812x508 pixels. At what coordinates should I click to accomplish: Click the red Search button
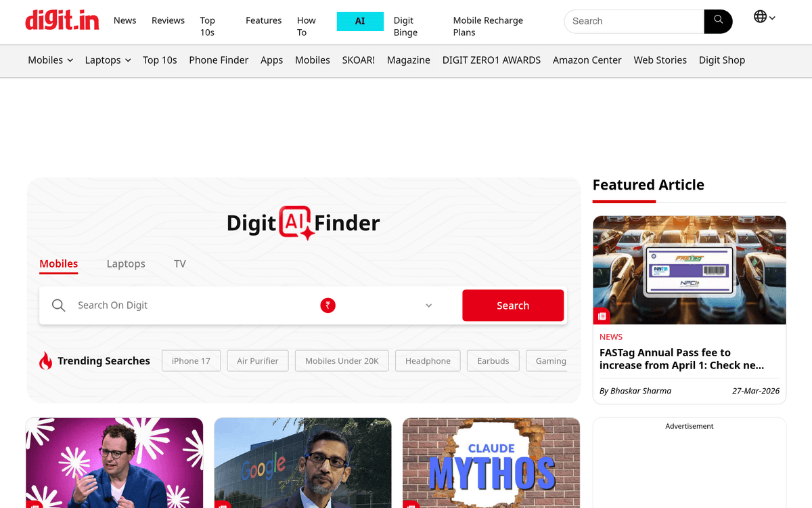[513, 305]
